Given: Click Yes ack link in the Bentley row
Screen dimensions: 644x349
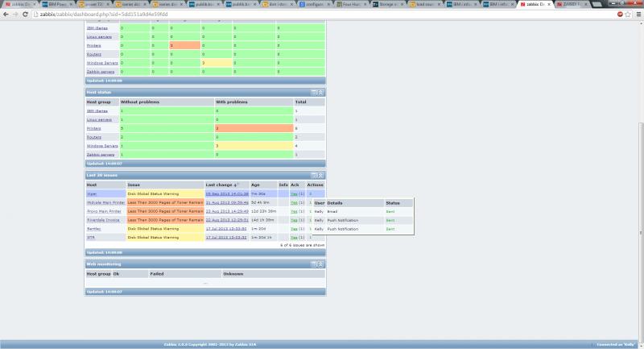Looking at the screenshot, I should pyautogui.click(x=294, y=229).
